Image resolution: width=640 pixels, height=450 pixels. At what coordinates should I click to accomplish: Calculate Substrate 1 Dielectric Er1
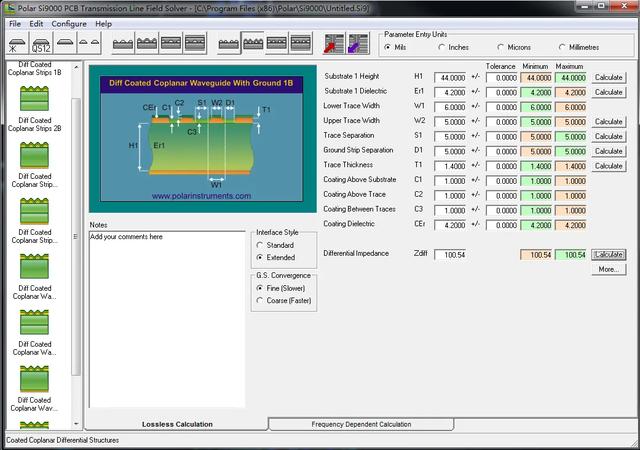point(609,92)
